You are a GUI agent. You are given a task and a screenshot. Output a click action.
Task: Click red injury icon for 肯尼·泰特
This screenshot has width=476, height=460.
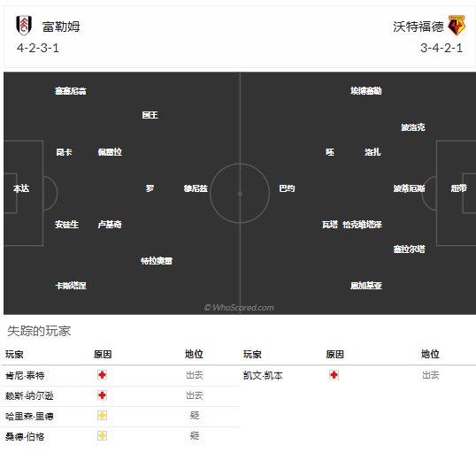[102, 375]
